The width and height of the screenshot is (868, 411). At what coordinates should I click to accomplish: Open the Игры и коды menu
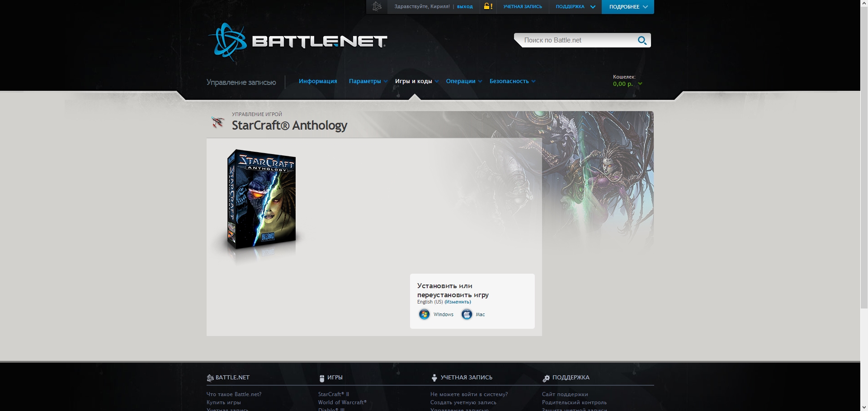[416, 81]
